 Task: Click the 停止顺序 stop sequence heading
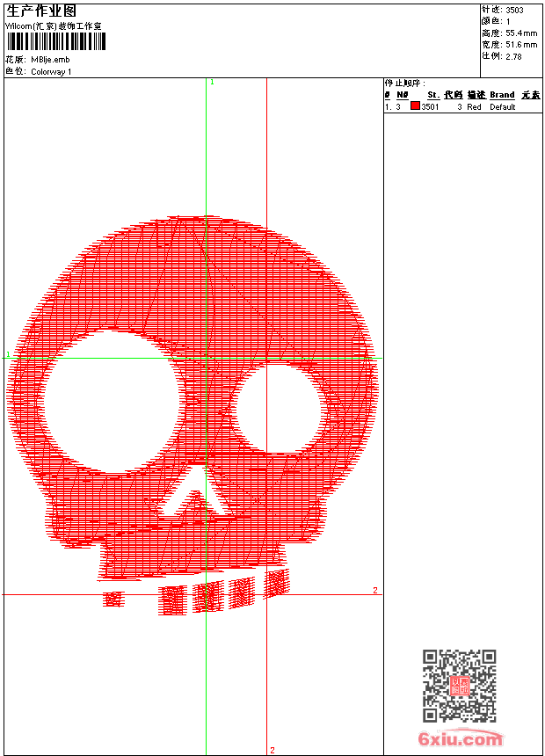coord(405,83)
